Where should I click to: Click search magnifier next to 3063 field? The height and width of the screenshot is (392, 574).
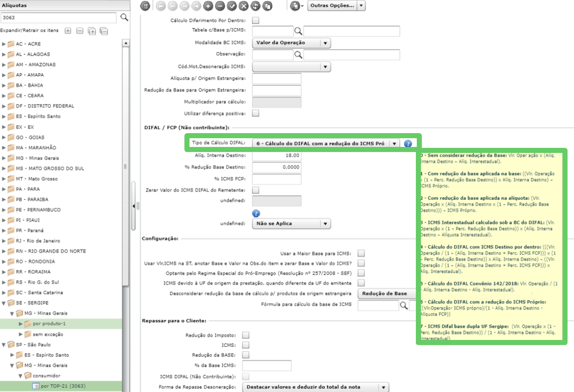[124, 18]
